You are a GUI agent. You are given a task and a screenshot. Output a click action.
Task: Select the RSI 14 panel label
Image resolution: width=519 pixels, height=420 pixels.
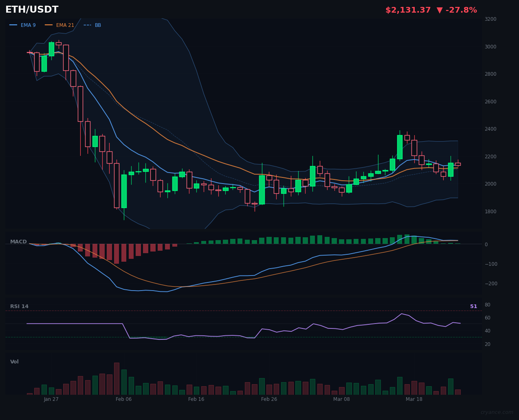(19, 306)
